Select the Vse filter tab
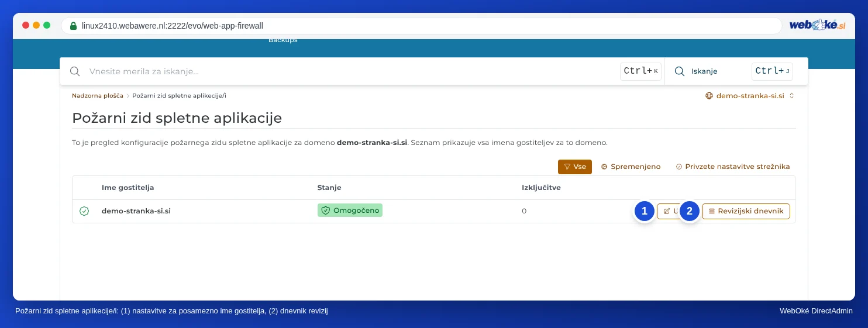The width and height of the screenshot is (868, 328). (575, 167)
